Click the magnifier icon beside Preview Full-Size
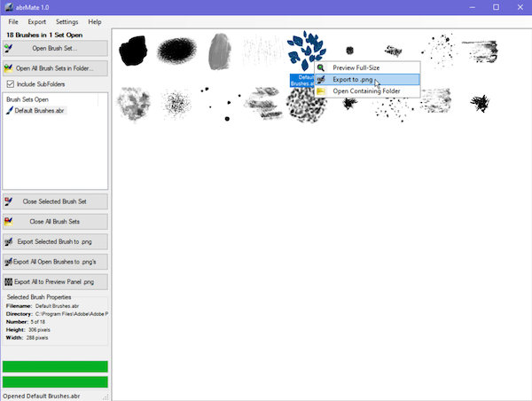 321,67
